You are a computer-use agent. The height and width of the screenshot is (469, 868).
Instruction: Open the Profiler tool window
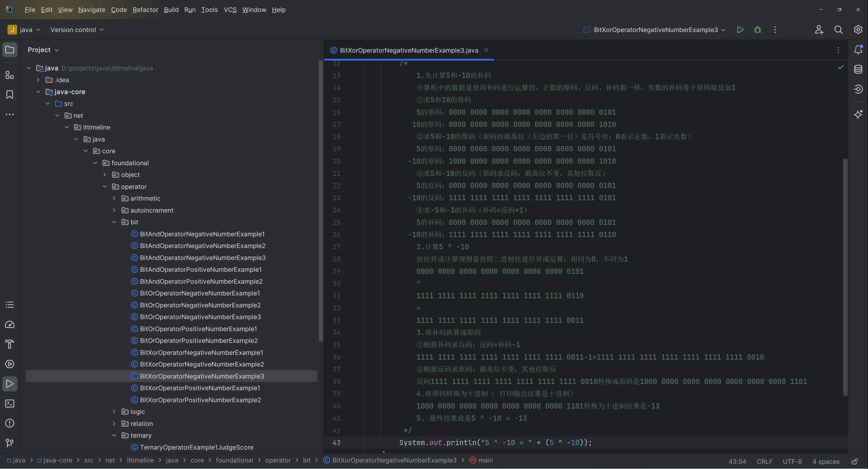(10, 325)
